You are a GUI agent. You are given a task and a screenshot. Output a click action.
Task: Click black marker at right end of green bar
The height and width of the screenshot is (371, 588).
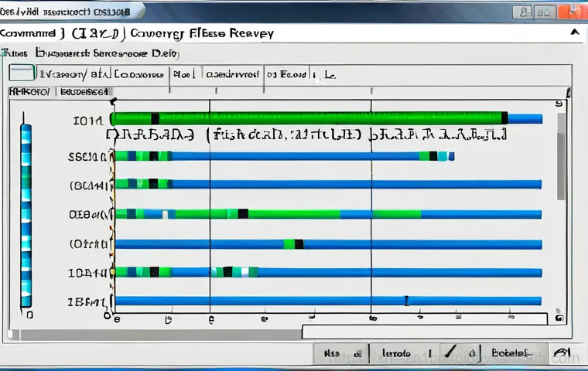click(x=504, y=118)
